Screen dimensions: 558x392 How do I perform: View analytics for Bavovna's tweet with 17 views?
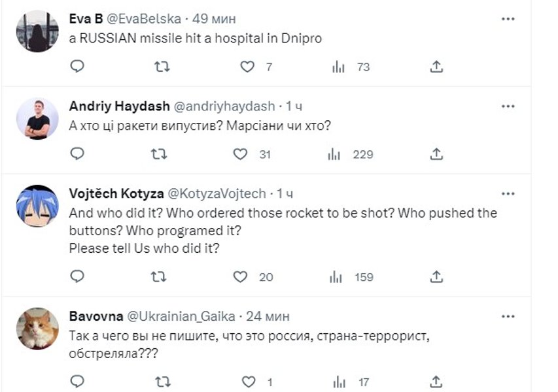click(x=339, y=382)
